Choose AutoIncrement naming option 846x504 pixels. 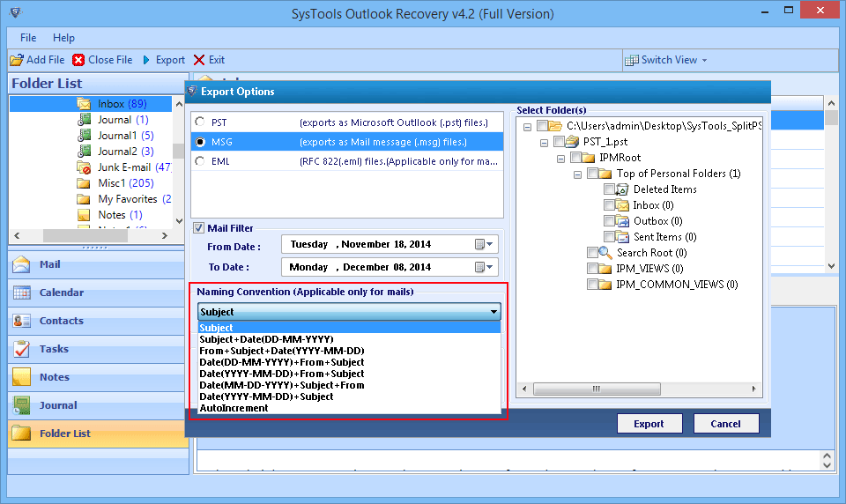349,409
